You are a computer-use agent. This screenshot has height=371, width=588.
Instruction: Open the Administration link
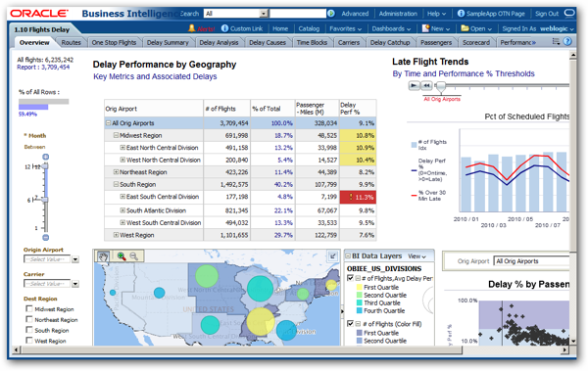click(398, 14)
